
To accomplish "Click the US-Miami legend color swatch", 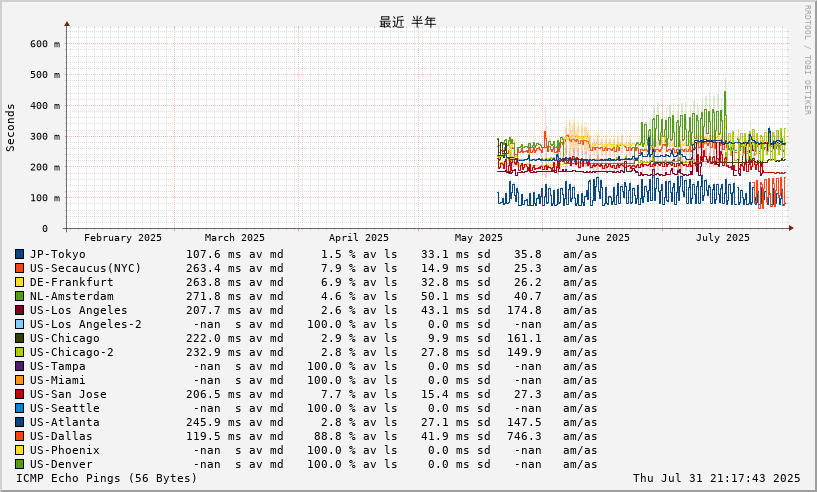I will pos(19,380).
